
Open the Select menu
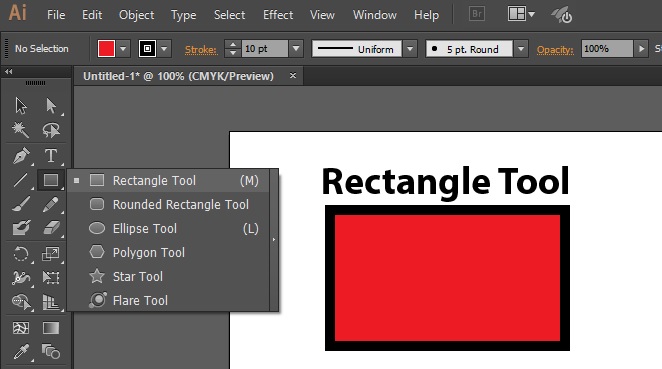(x=229, y=15)
